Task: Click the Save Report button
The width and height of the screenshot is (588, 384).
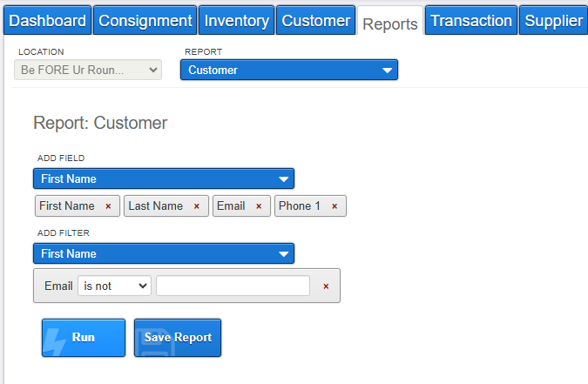Action: [x=178, y=338]
